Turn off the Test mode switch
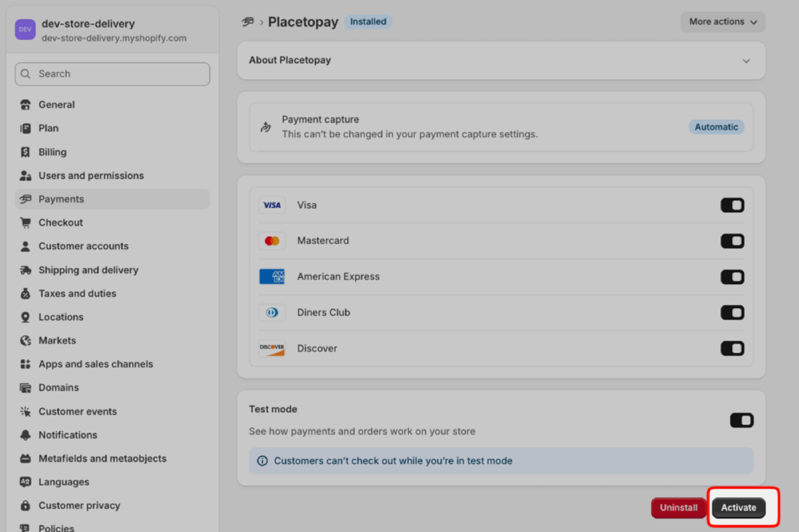This screenshot has height=532, width=799. click(x=741, y=420)
